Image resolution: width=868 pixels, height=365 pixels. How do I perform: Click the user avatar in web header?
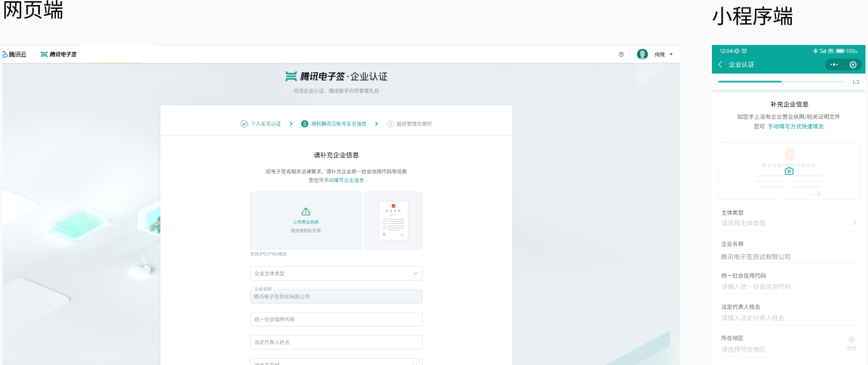pyautogui.click(x=643, y=54)
